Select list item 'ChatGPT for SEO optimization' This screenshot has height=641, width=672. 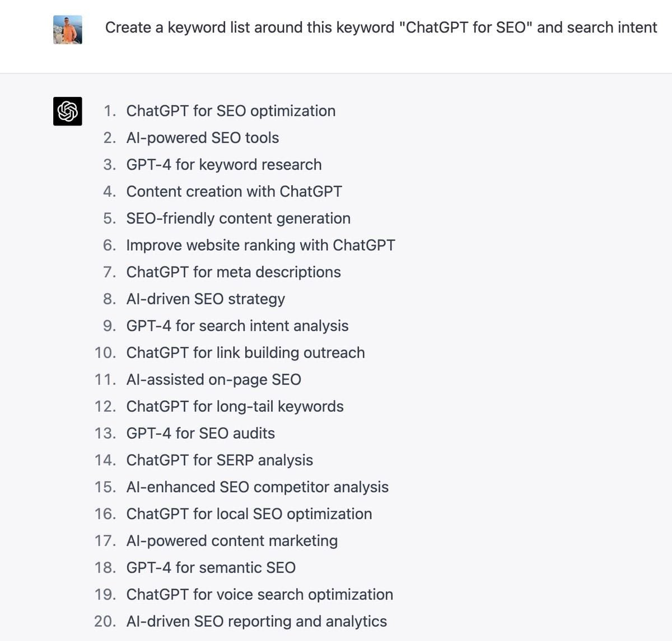pos(231,111)
